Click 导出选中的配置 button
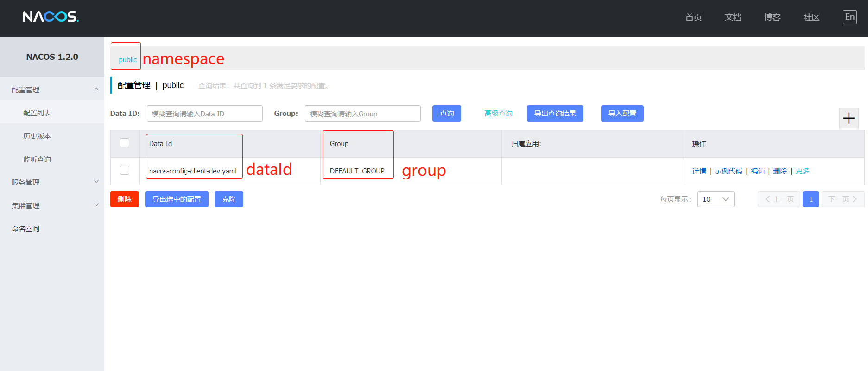 [177, 199]
